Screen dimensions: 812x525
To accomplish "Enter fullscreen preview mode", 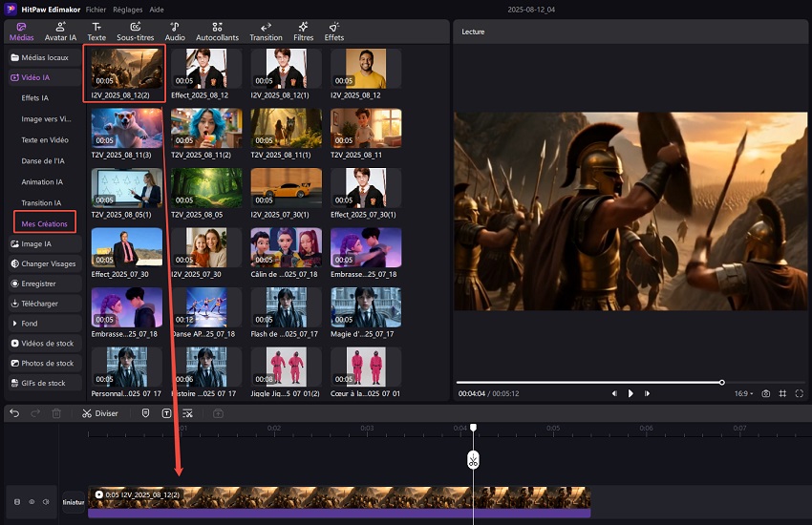I will pos(799,393).
